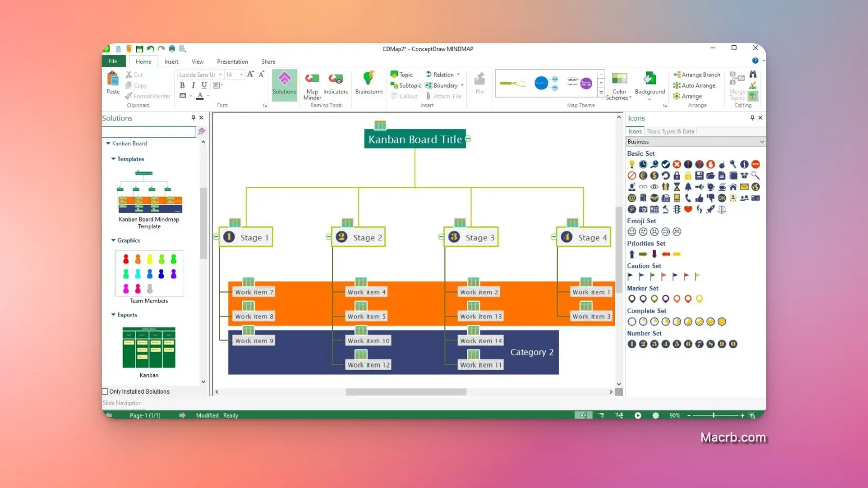Image resolution: width=868 pixels, height=488 pixels.
Task: Add the red heart icon from Basic Set
Action: [688, 210]
